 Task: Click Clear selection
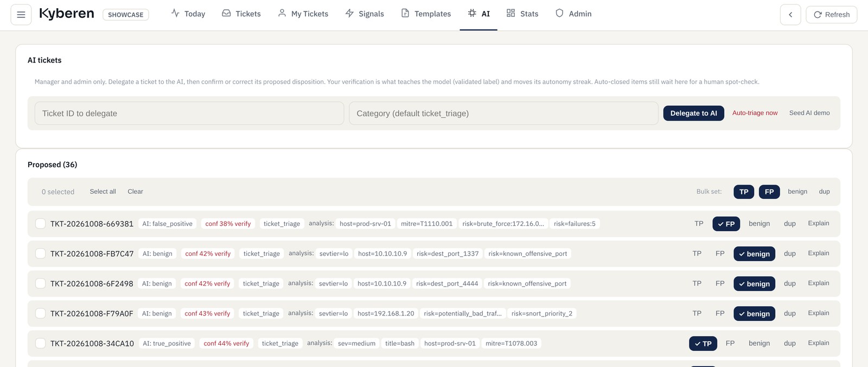[x=135, y=192]
